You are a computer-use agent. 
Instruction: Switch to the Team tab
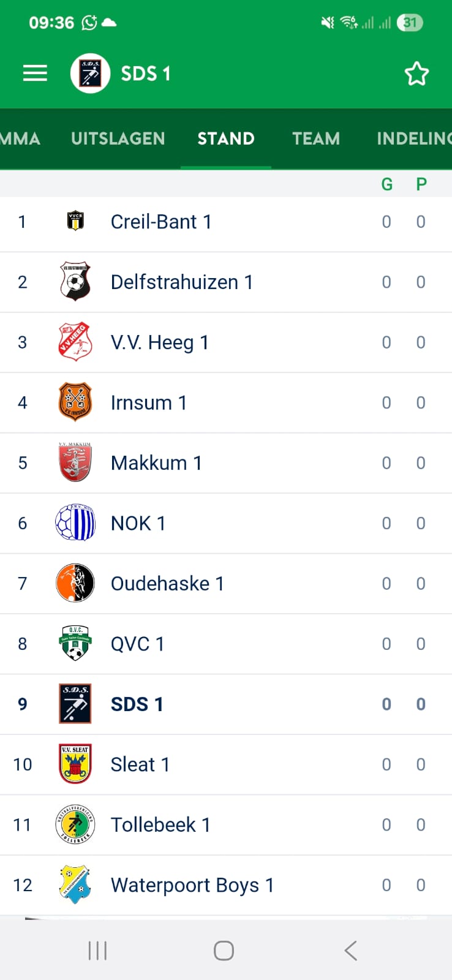tap(316, 139)
